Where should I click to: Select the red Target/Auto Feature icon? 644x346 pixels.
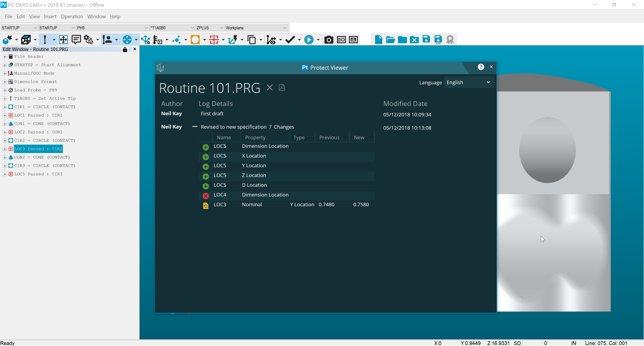point(214,40)
